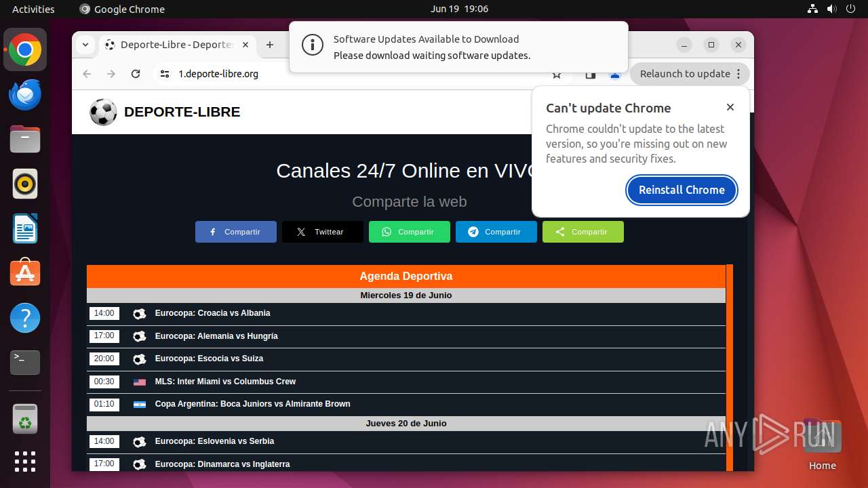Share via X Twittear button
Image resolution: width=868 pixels, height=488 pixels.
tap(323, 232)
